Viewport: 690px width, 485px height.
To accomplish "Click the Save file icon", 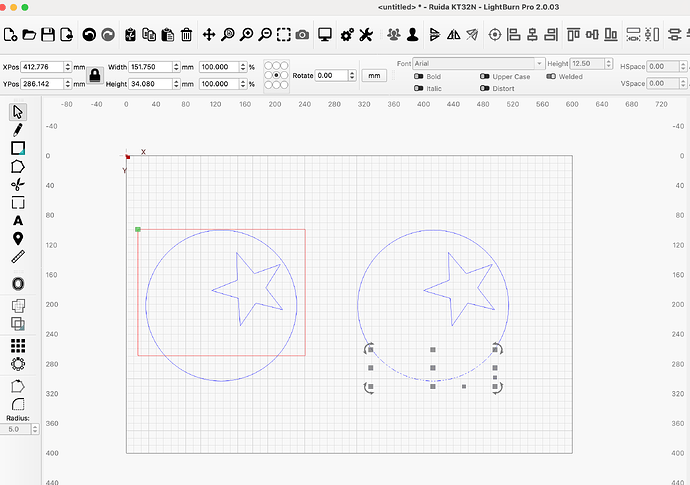I will pyautogui.click(x=48, y=35).
